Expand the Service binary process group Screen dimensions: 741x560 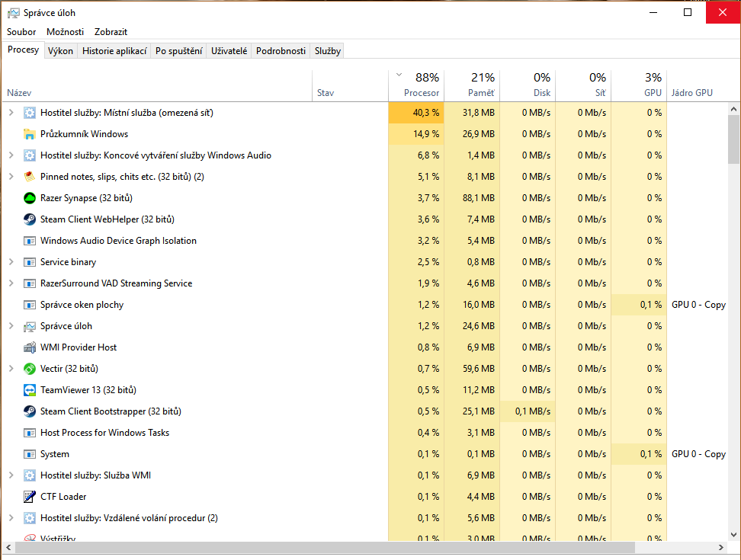coord(11,262)
